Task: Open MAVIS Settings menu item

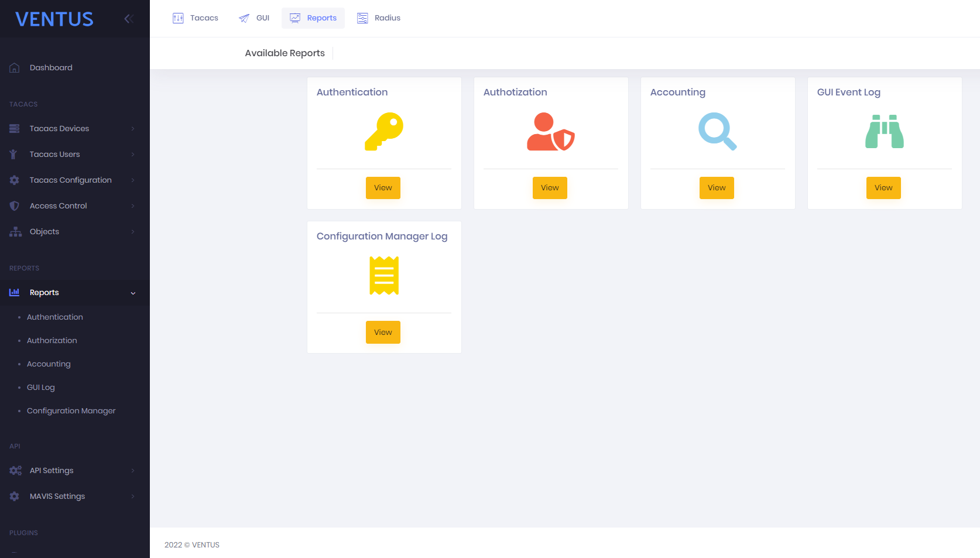Action: (x=75, y=497)
